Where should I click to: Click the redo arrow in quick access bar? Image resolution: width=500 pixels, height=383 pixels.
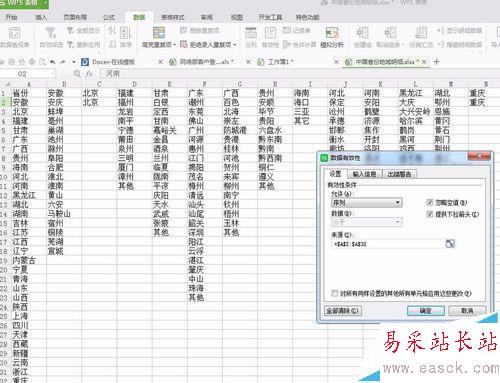click(63, 62)
